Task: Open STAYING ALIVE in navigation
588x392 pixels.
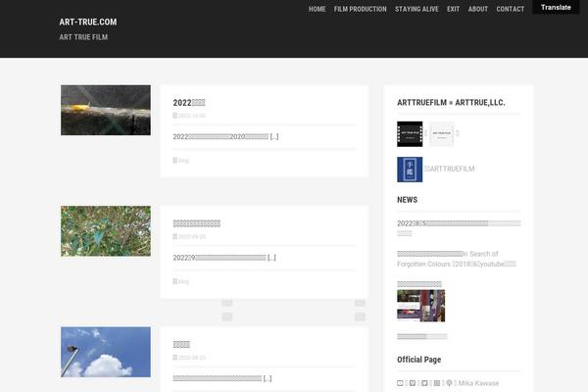Action: (x=416, y=9)
